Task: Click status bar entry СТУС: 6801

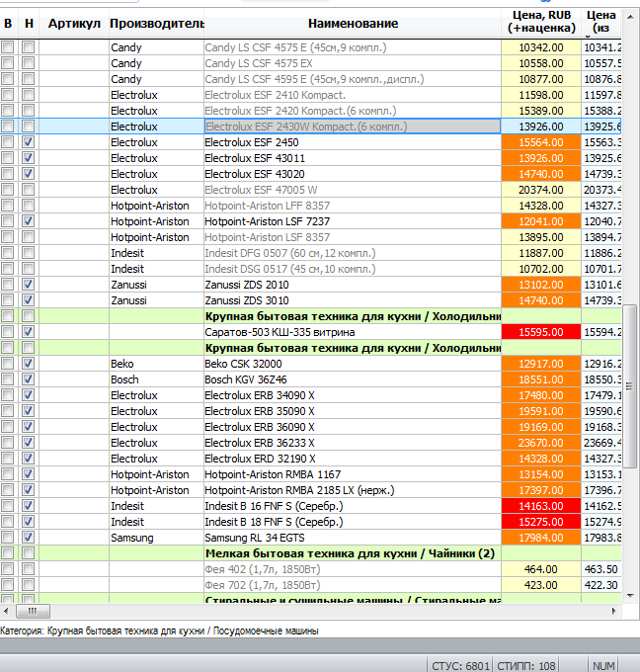Action: [x=460, y=665]
